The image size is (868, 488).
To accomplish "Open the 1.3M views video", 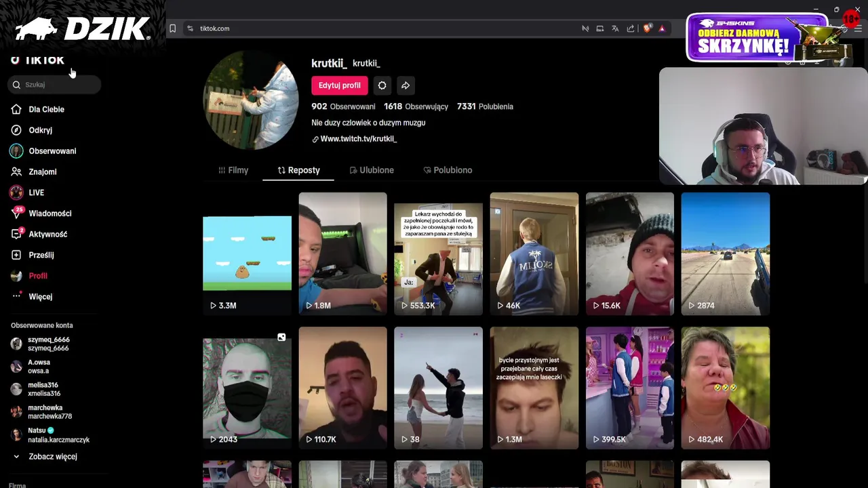I will point(534,388).
